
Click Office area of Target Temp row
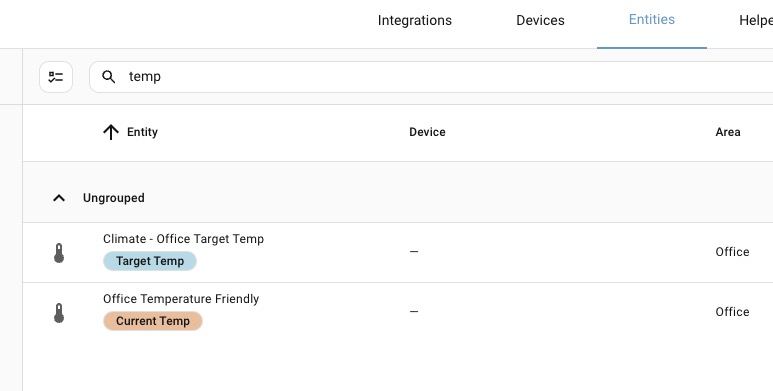point(732,252)
